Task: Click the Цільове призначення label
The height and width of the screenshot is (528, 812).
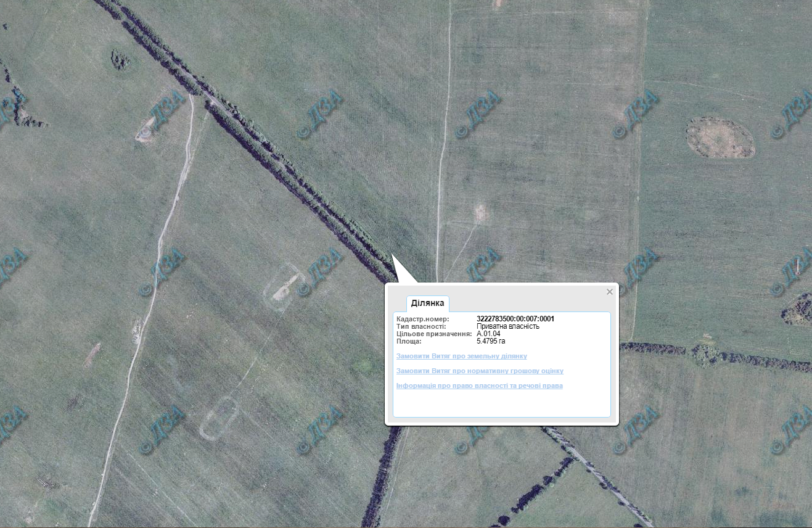Action: 434,334
